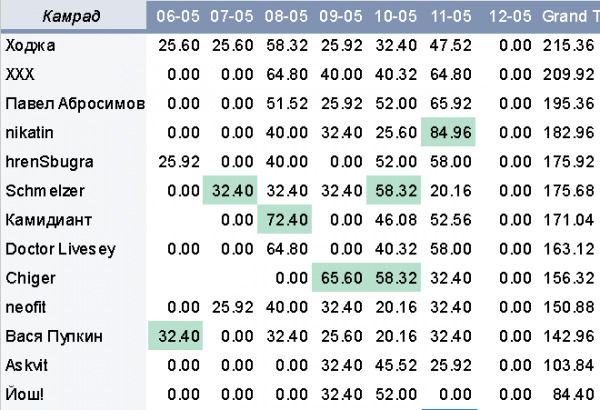Click the 12-05 column header

pyautogui.click(x=510, y=16)
